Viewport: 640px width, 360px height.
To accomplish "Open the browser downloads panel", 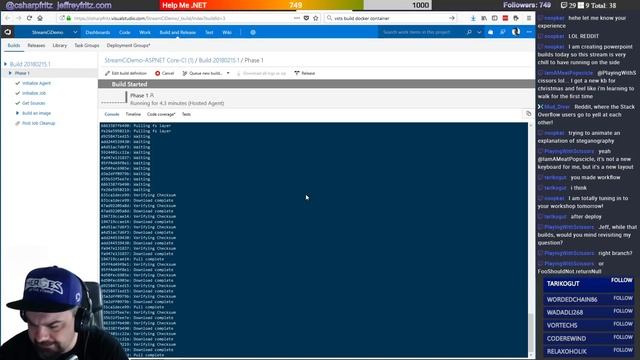I will [473, 18].
